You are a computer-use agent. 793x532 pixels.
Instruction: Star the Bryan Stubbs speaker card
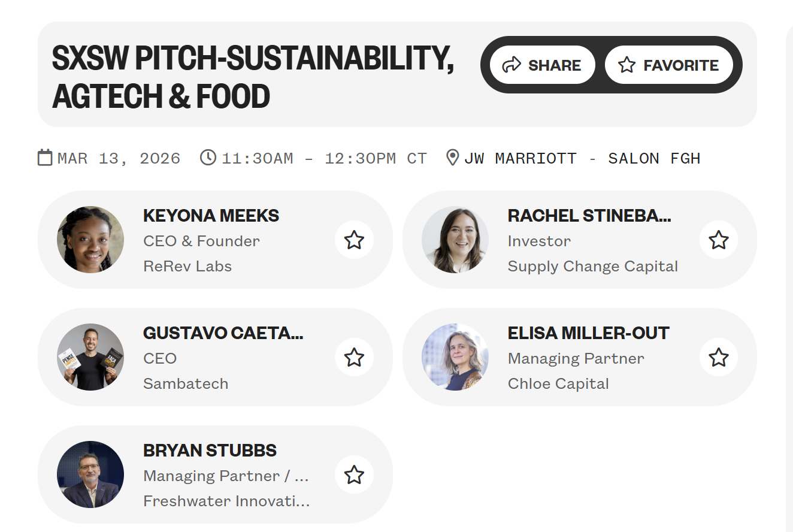pos(354,475)
